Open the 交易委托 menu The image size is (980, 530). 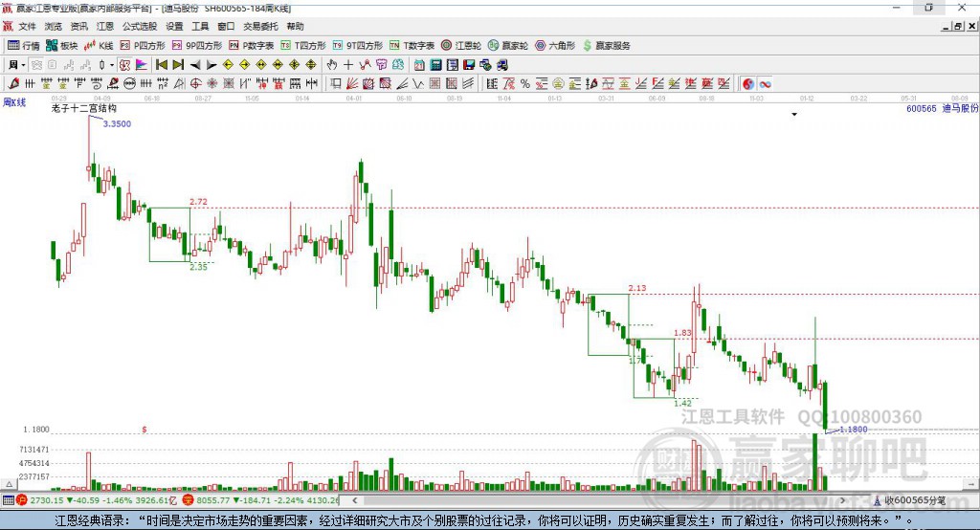(x=260, y=26)
